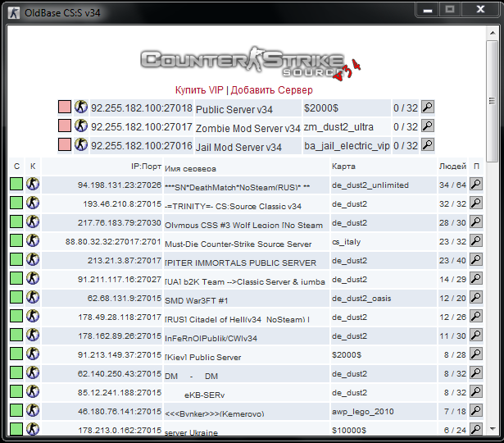This screenshot has height=443, width=504.
Task: Click CS connect icon for 178.162.89.26:27015
Action: [33, 336]
